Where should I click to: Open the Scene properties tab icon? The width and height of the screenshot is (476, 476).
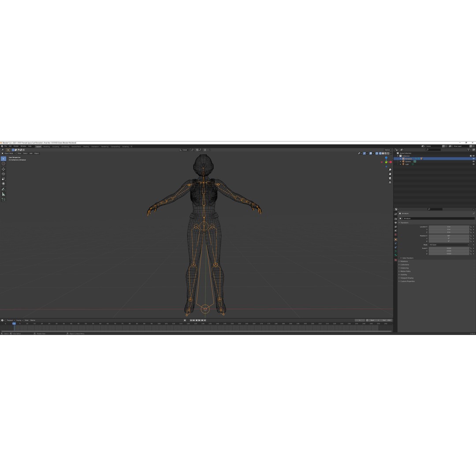pyautogui.click(x=395, y=231)
